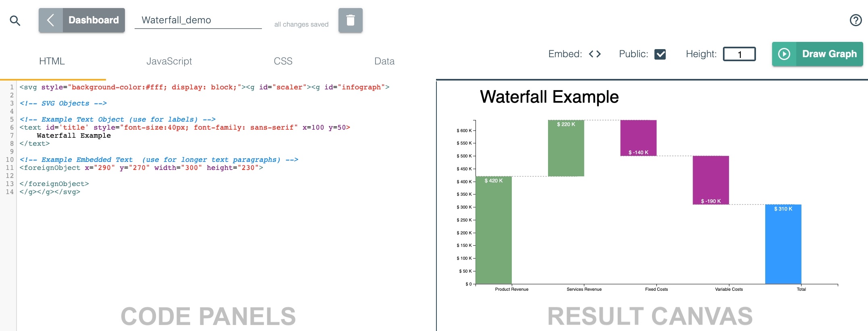The height and width of the screenshot is (331, 868).
Task: Click the Height input box
Action: tap(739, 54)
